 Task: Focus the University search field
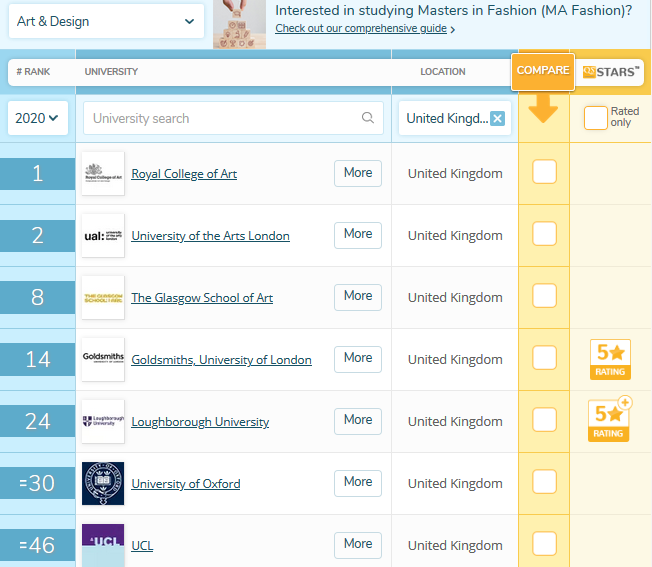233,118
